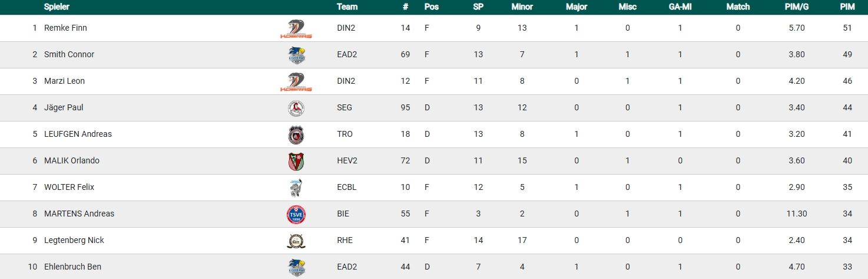Select the Legtenberg Nick player name

coord(74,240)
